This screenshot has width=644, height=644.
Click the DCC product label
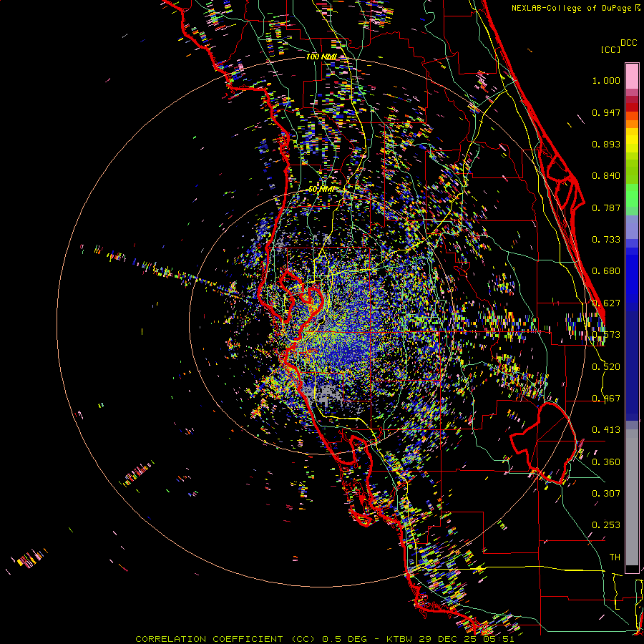click(x=628, y=43)
